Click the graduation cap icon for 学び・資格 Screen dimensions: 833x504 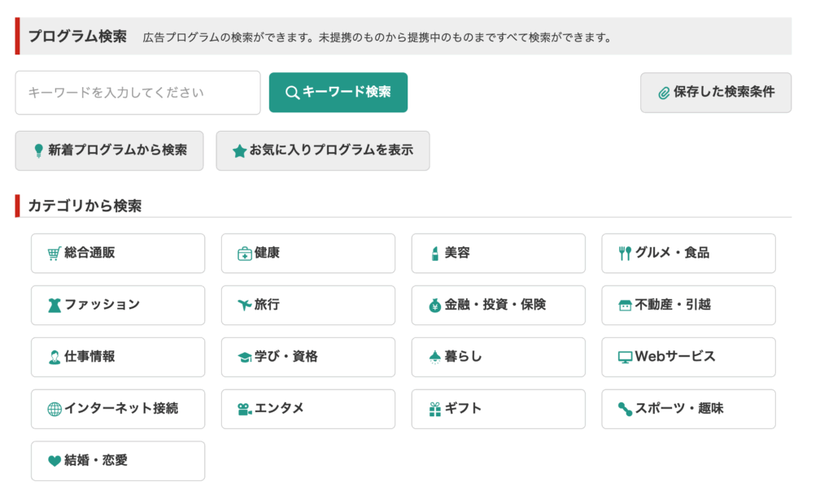[244, 358]
